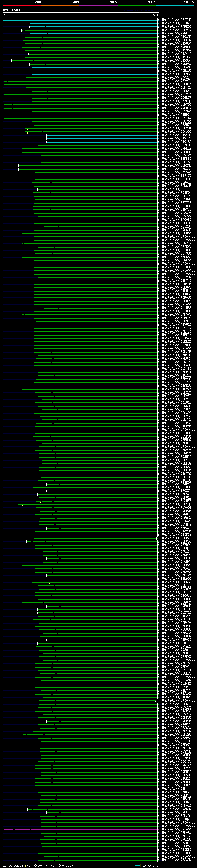Click the green ~80% identity legend segment
This screenshot has width=197, height=868.
pos(137,6)
